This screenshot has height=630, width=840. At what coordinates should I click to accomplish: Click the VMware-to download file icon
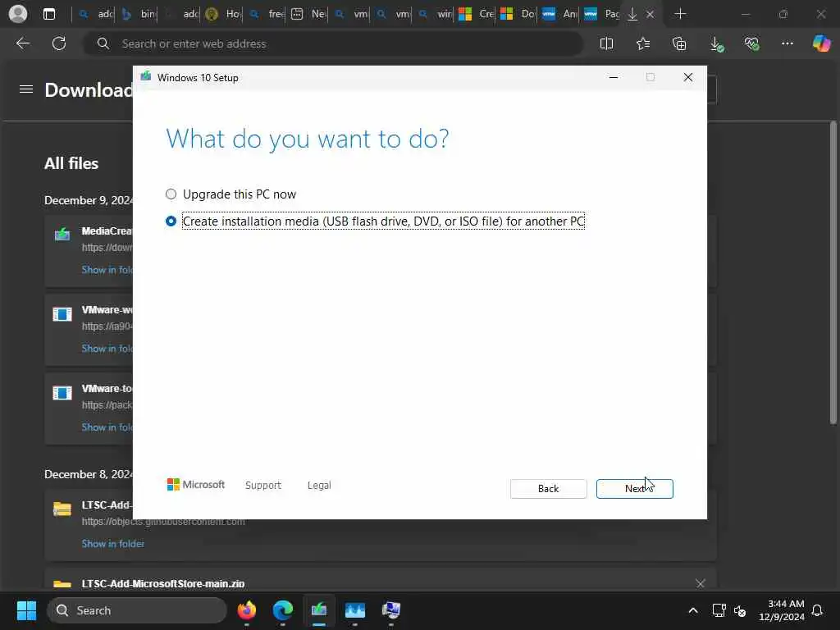[62, 393]
